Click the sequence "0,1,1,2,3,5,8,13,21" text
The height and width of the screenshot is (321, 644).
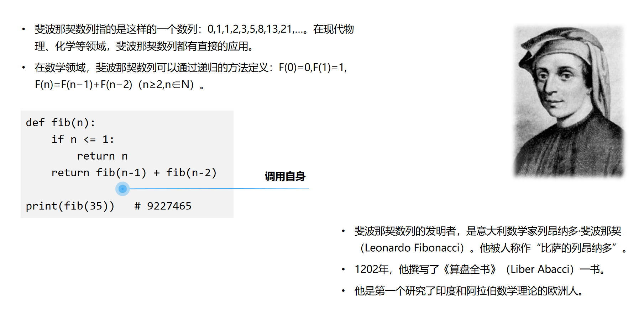tap(250, 29)
